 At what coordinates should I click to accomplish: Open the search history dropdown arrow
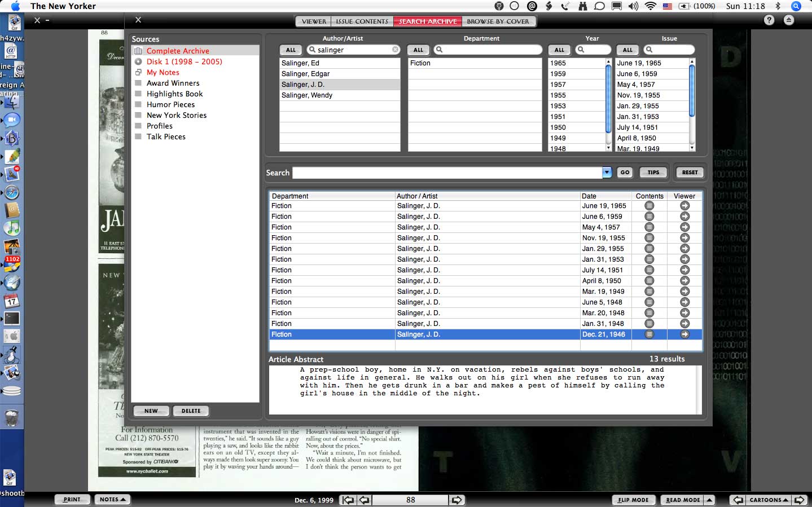point(607,173)
